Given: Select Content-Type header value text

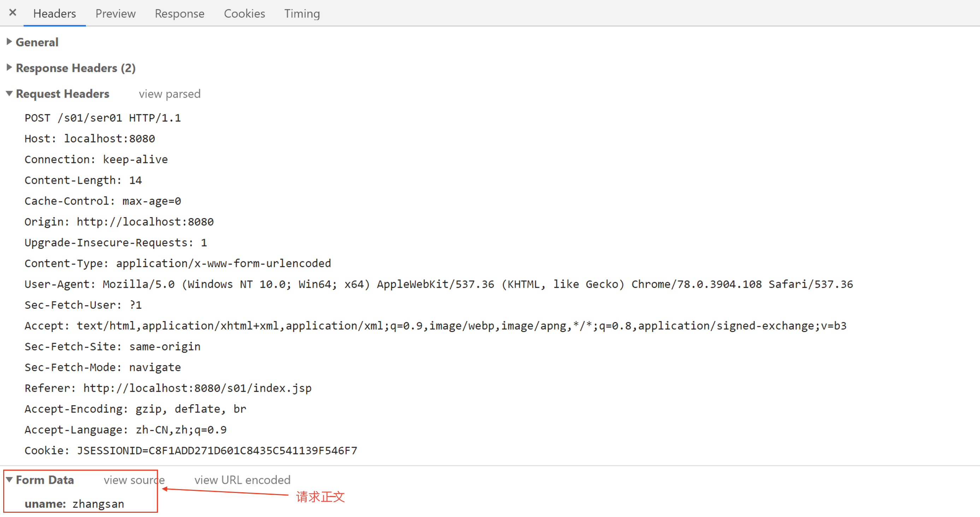Looking at the screenshot, I should 203,263.
